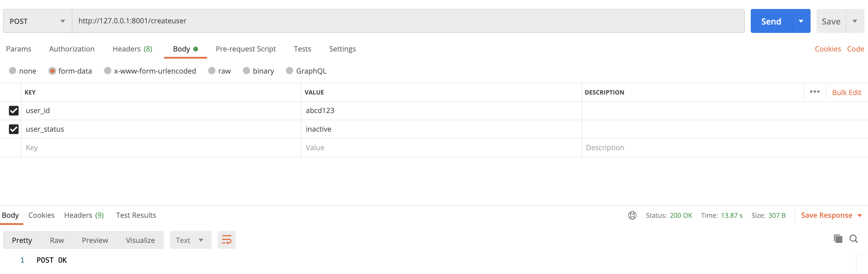Open the response Test Results tab
868x274 pixels.
pyautogui.click(x=136, y=215)
